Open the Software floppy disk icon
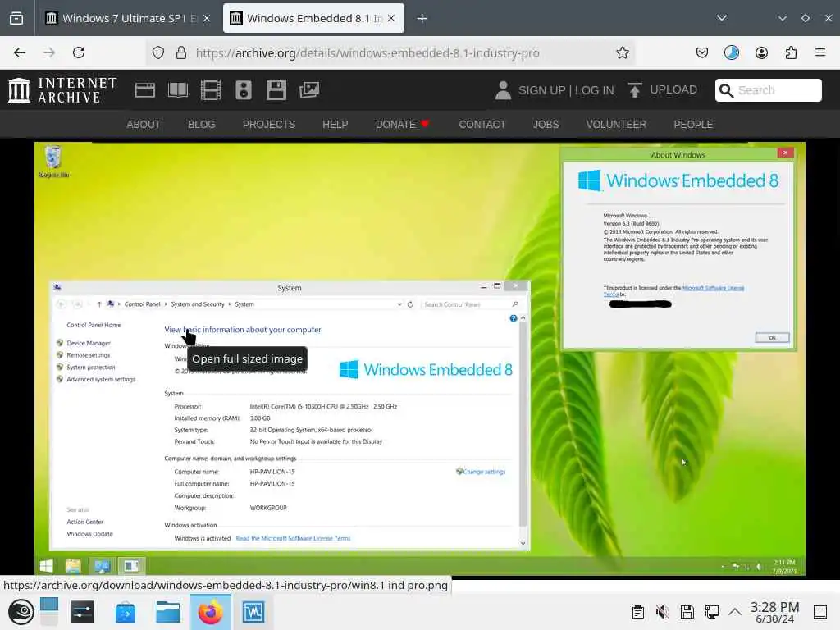The width and height of the screenshot is (840, 630). click(x=276, y=90)
